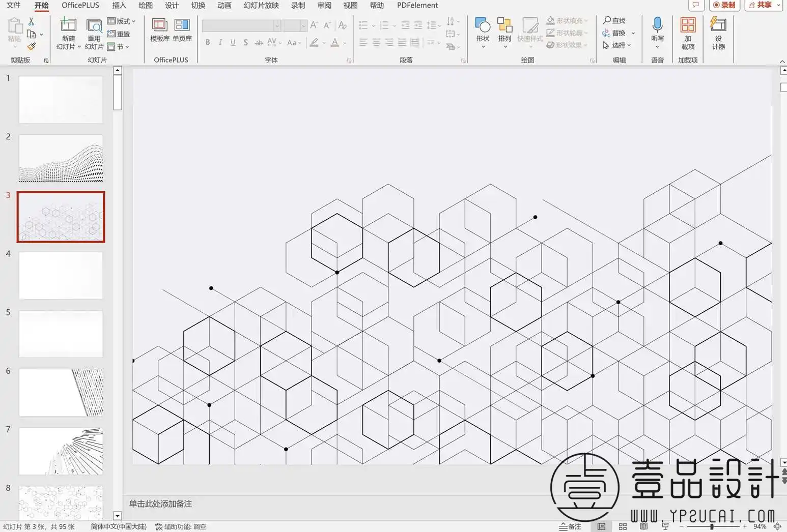This screenshot has width=787, height=532.
Task: Click the 录制 record button
Action: [x=724, y=5]
